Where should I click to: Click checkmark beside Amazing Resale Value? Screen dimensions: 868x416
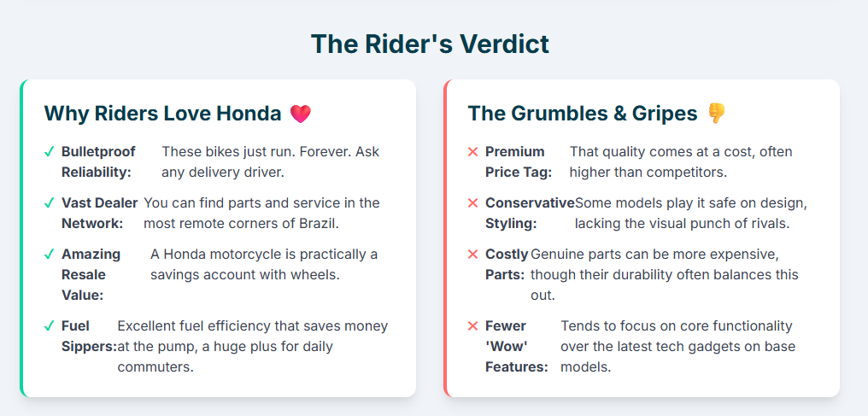pos(50,255)
